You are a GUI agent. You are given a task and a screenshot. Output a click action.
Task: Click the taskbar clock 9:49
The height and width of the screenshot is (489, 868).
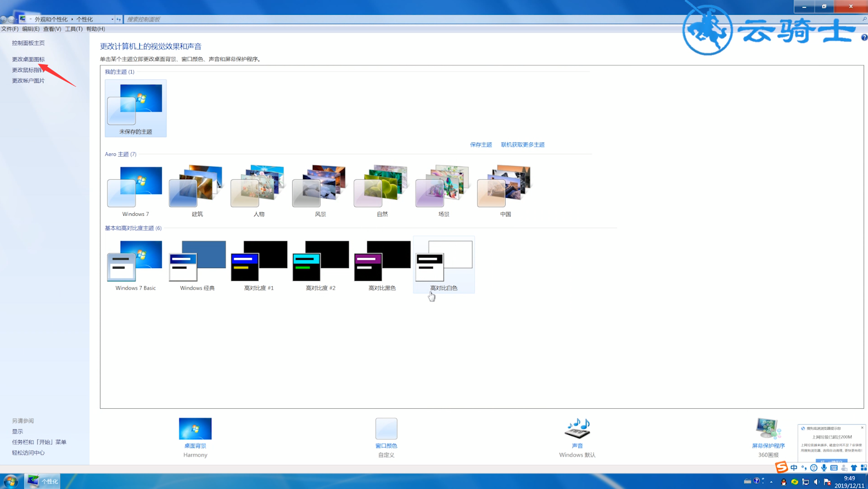(849, 482)
